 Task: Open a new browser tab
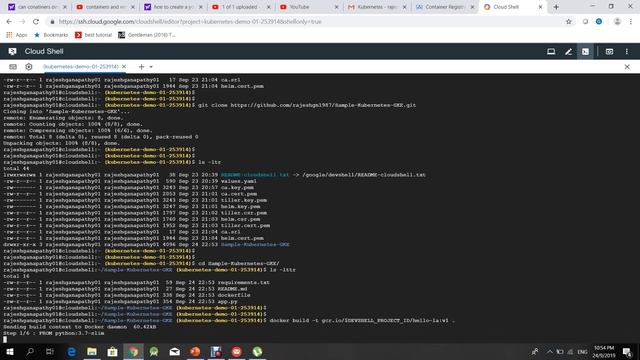click(556, 7)
